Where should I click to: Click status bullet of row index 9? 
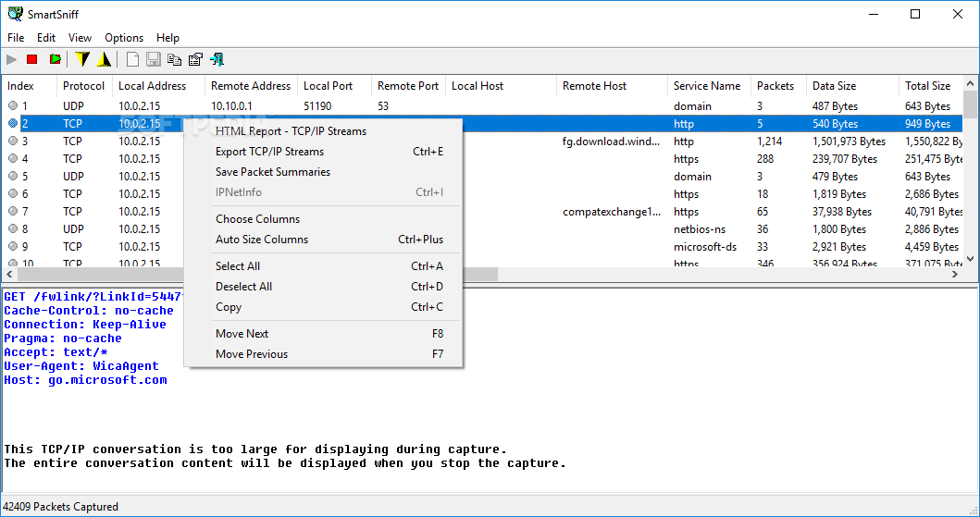(x=13, y=246)
